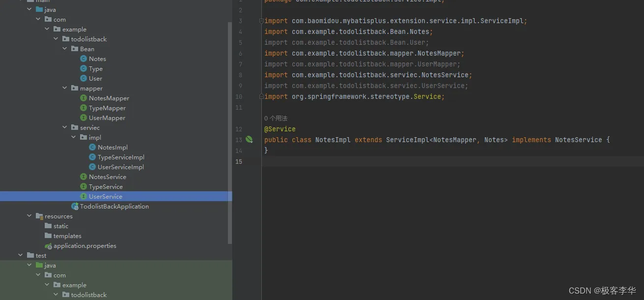
Task: Collapse the main com package chevron
Action: pyautogui.click(x=38, y=19)
